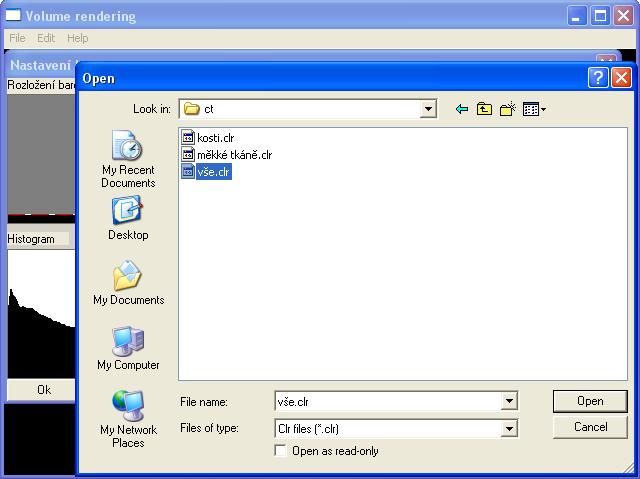Go up one folder level
Viewport: 640px width, 479px height.
(x=484, y=109)
